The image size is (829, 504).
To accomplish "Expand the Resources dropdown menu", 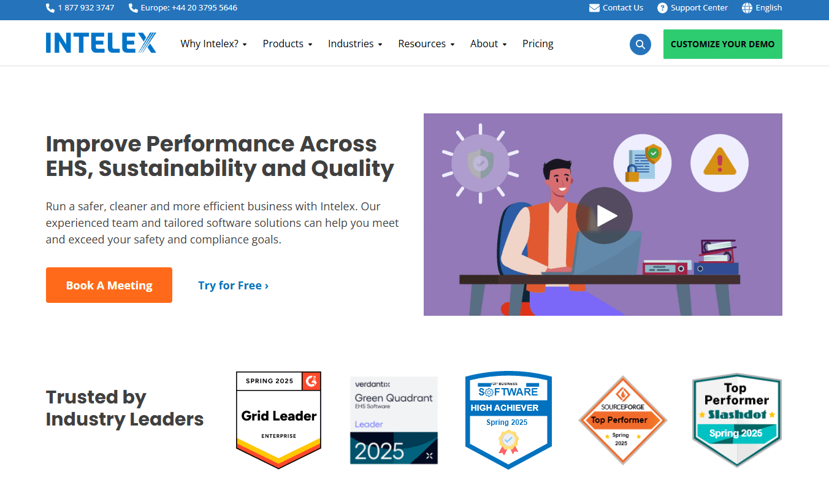I will (x=426, y=44).
